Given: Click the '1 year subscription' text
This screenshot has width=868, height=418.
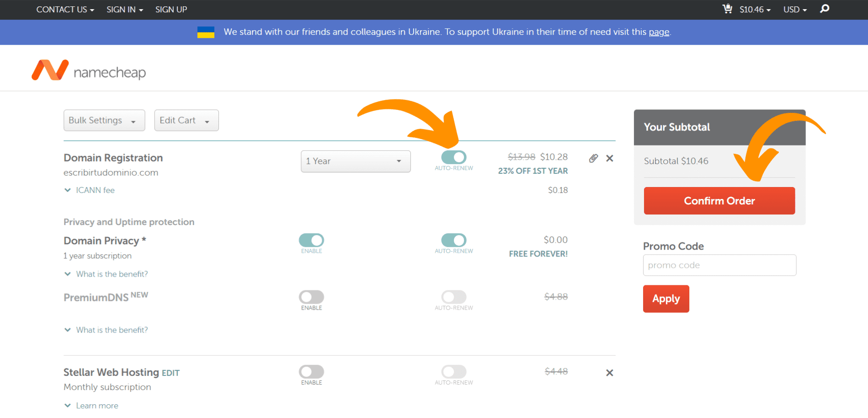Looking at the screenshot, I should [97, 256].
